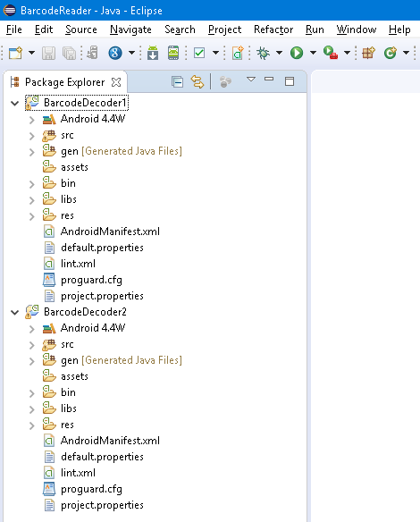The image size is (420, 522).
Task: Expand the libs folder under BarcodeDecoder2
Action: (x=31, y=409)
